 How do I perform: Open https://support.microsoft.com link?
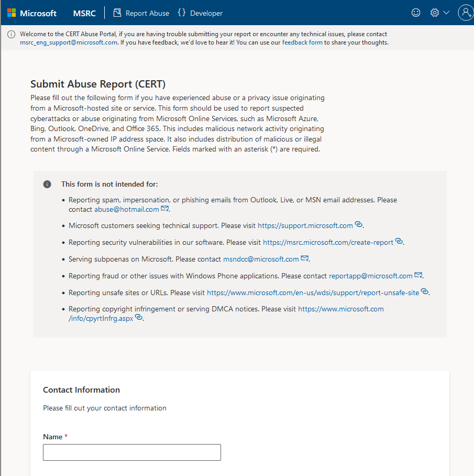pyautogui.click(x=305, y=226)
